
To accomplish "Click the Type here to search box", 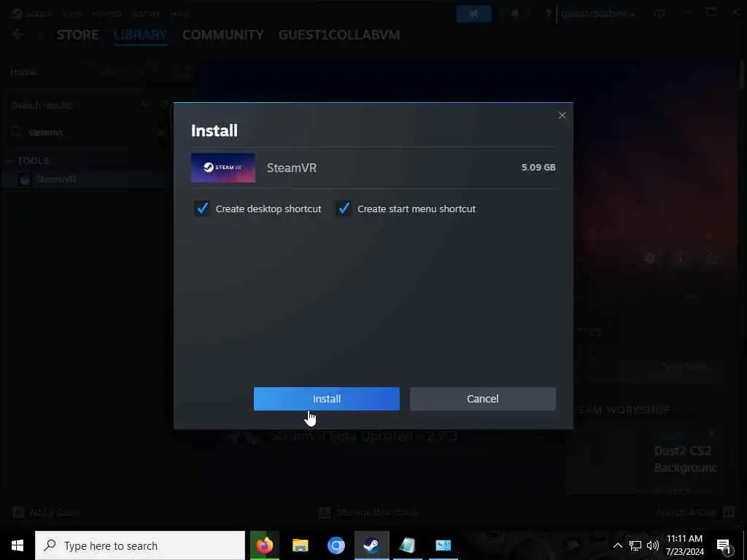I will 140,545.
